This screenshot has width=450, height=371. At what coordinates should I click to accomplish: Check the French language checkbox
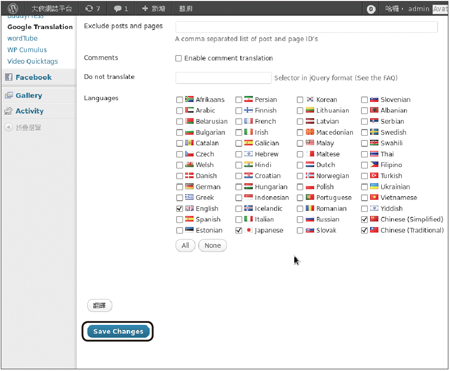[238, 121]
